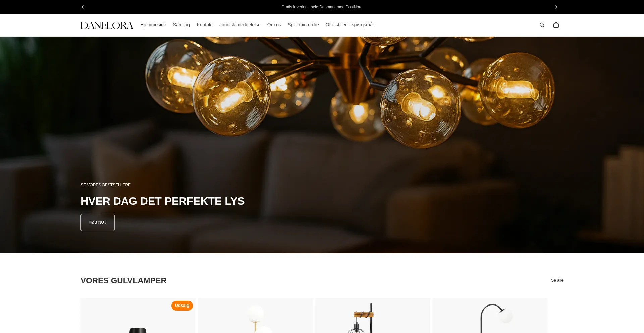Image resolution: width=644 pixels, height=333 pixels.
Task: Open Juridisk meddelelse menu
Action: pos(240,25)
